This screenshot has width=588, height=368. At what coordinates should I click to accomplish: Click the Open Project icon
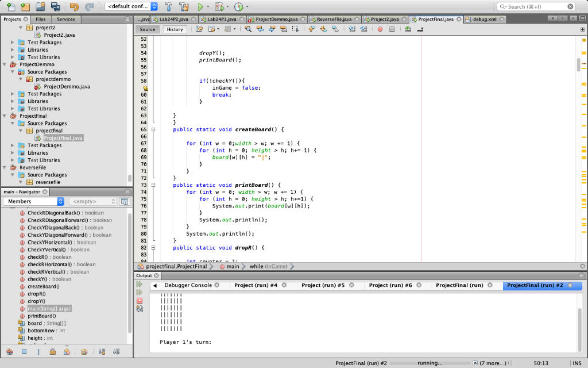coord(40,6)
